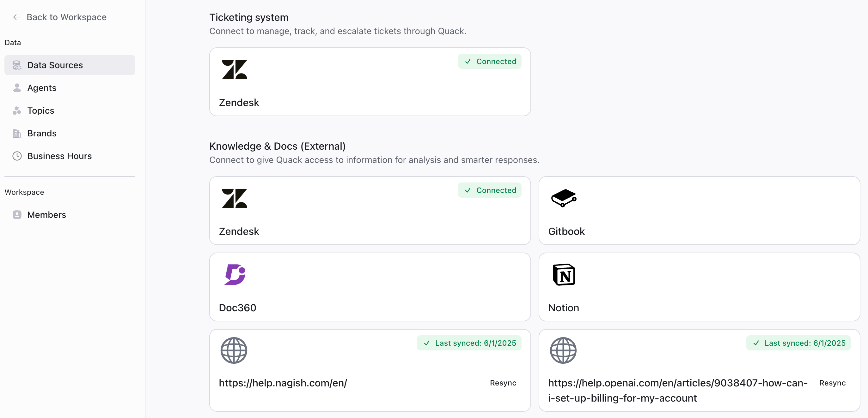The height and width of the screenshot is (418, 868).
Task: Click the Brands building icon in sidebar
Action: tap(17, 133)
